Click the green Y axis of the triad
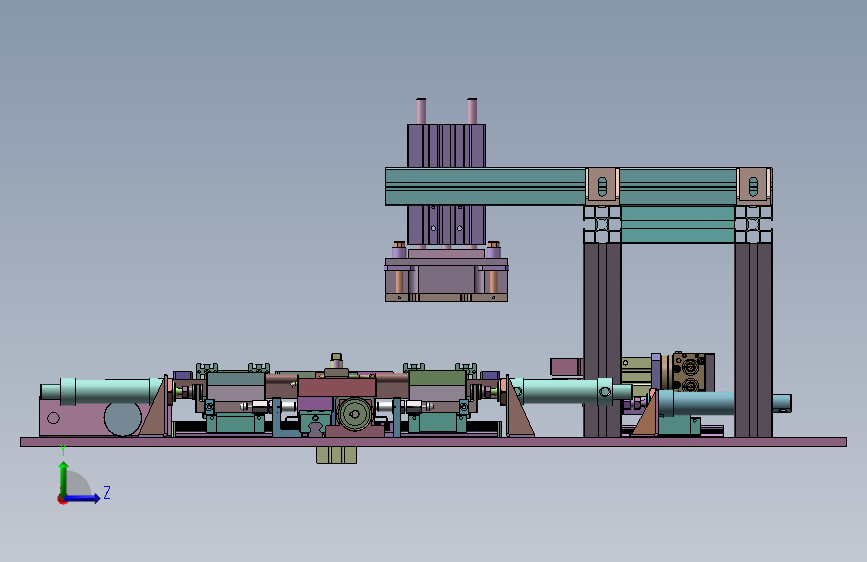Viewport: 867px width, 562px height. pos(64,479)
